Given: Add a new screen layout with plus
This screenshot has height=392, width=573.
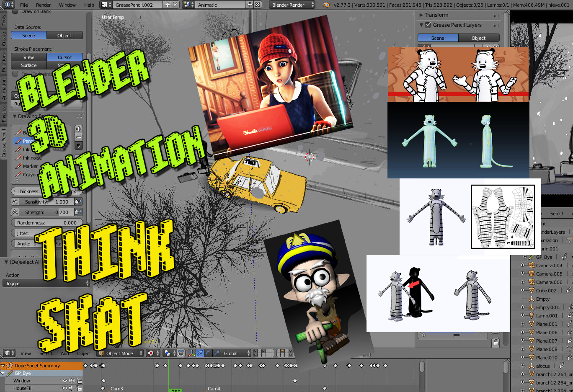Looking at the screenshot, I should tap(168, 5).
